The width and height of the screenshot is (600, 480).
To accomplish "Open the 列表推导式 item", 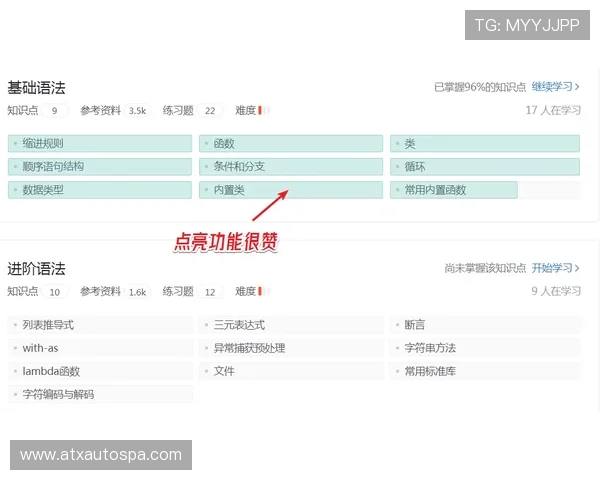I will pyautogui.click(x=100, y=325).
